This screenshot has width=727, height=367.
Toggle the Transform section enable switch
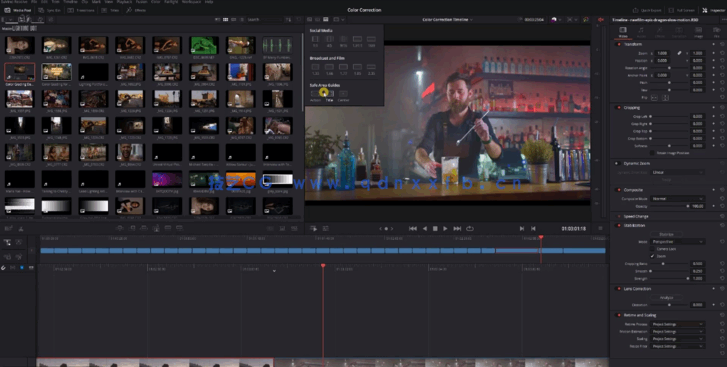619,44
